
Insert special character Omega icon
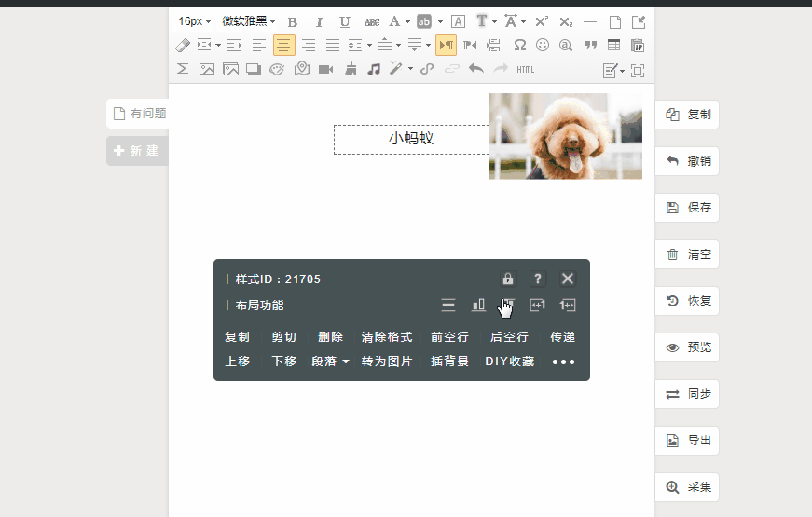520,46
